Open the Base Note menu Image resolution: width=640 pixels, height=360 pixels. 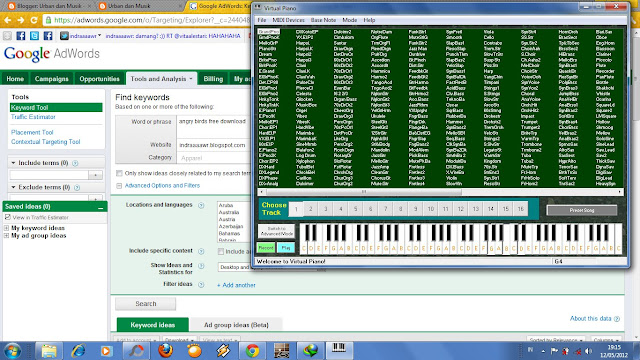click(x=323, y=20)
